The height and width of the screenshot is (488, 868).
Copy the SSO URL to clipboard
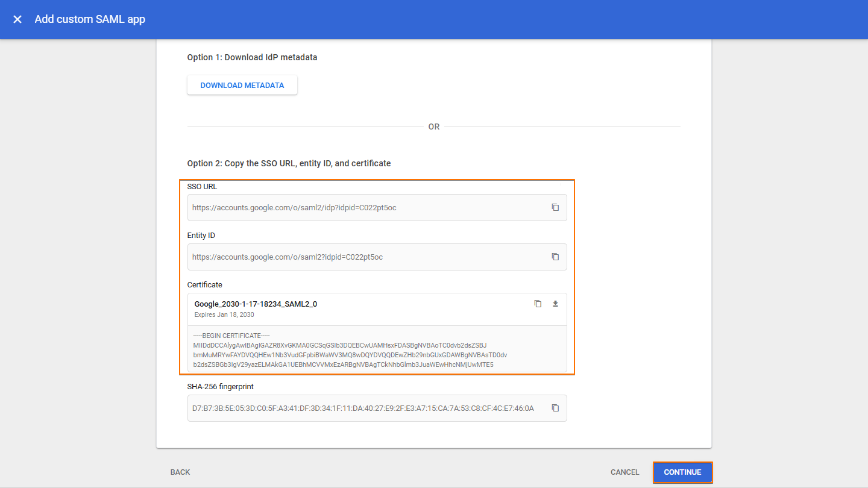pos(555,207)
